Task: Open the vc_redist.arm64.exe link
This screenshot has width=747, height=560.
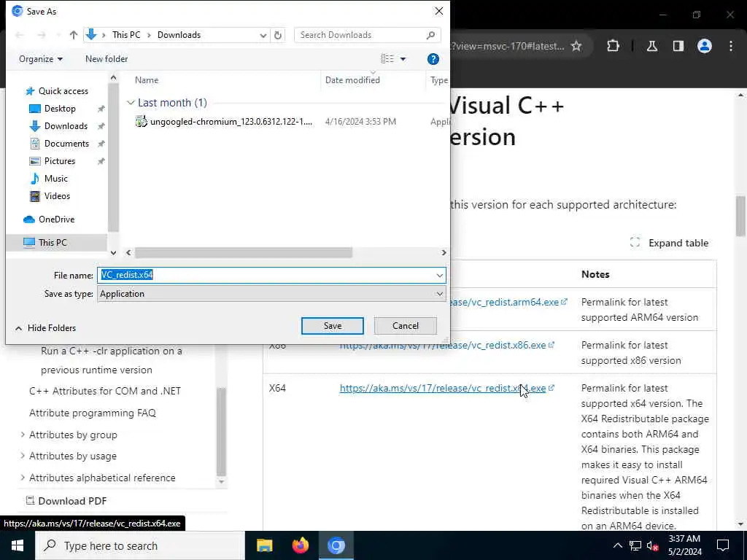Action: click(x=505, y=303)
